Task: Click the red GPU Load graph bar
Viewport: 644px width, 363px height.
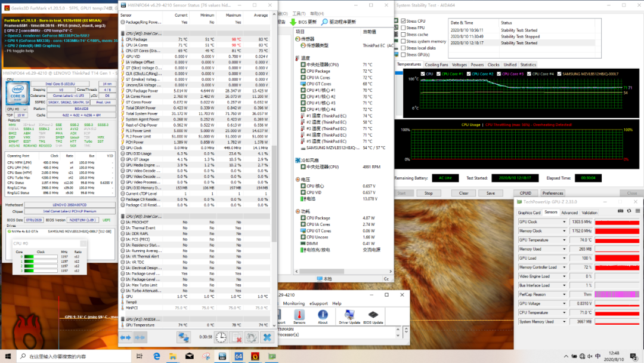Action: point(617,258)
